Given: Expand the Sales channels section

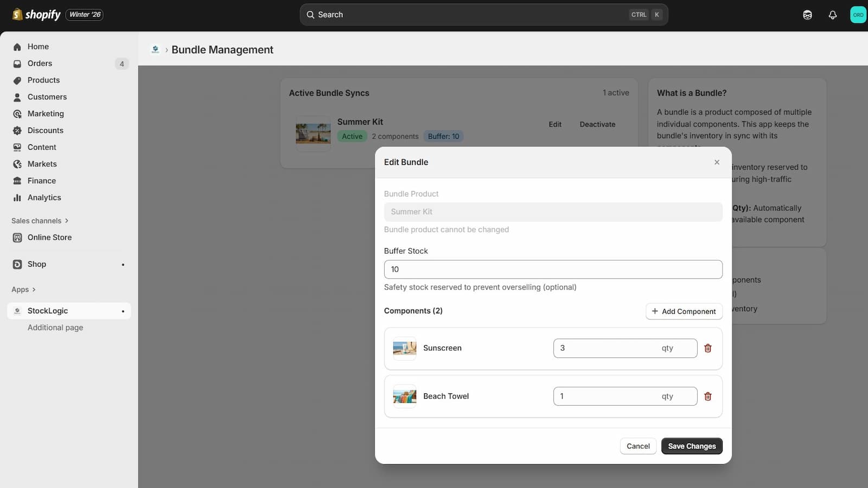Looking at the screenshot, I should (x=40, y=221).
